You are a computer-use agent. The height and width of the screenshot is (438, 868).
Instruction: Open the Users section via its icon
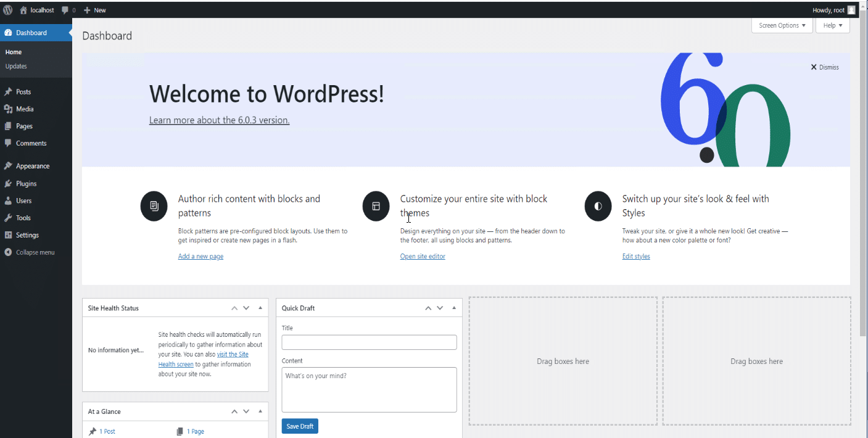[9, 200]
